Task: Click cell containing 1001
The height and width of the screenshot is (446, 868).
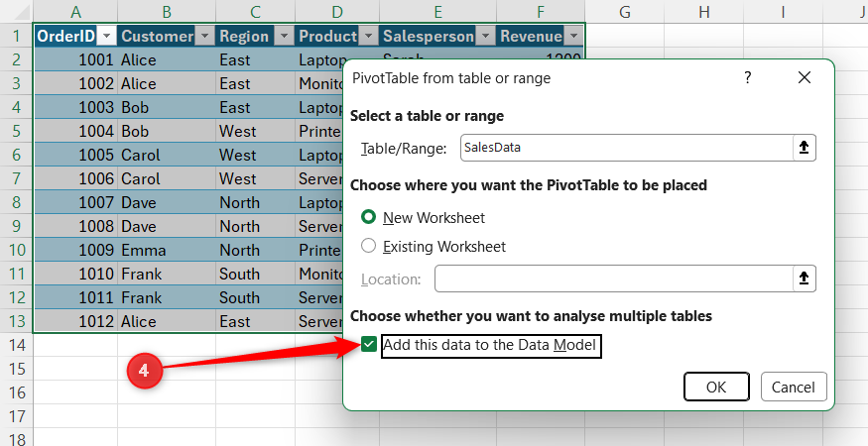Action: pyautogui.click(x=75, y=59)
